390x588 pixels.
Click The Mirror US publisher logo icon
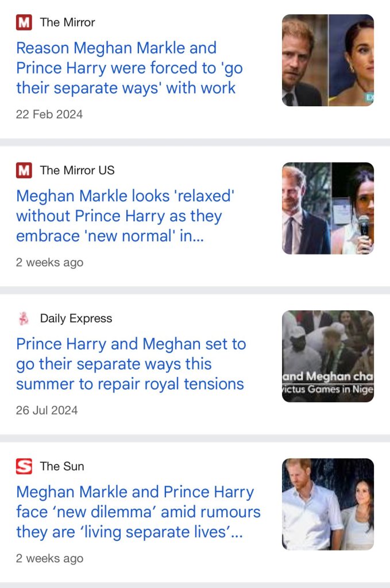click(x=24, y=171)
